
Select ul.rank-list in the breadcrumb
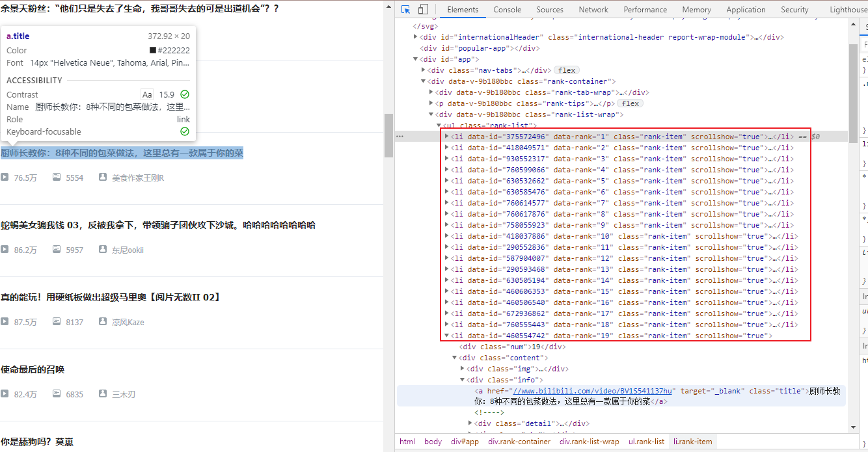coord(646,442)
